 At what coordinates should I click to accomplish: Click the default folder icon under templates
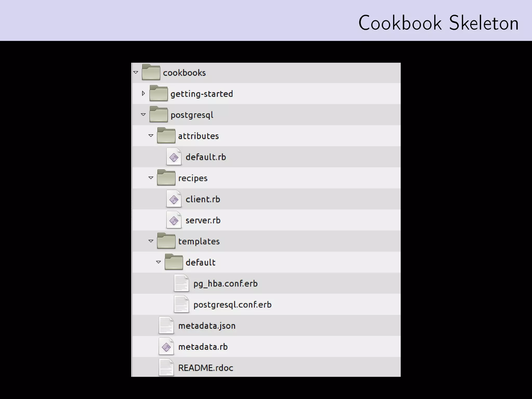coord(174,262)
